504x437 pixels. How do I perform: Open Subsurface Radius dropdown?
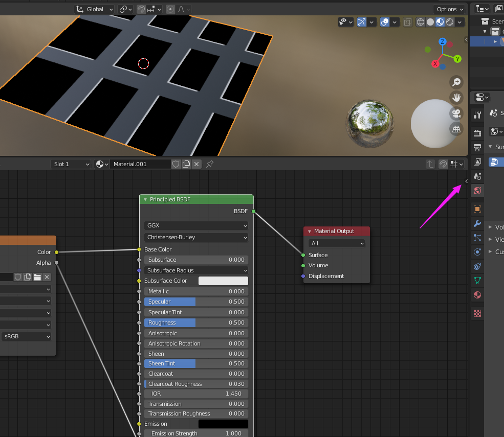click(196, 270)
